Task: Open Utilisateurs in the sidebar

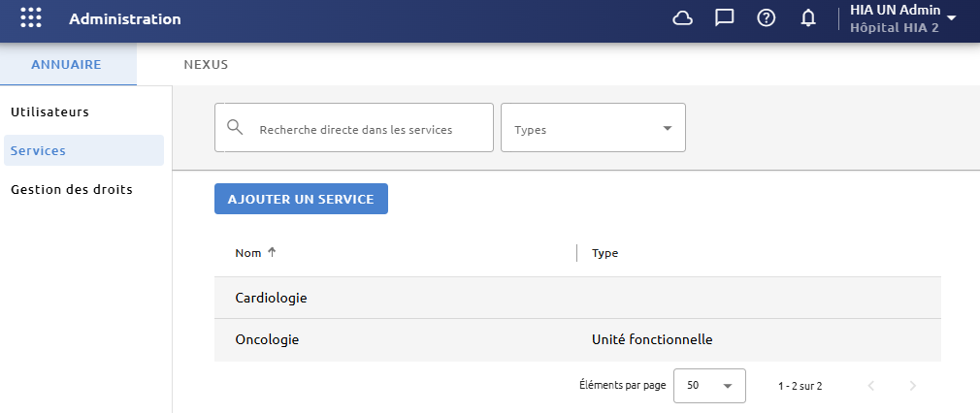Action: click(x=50, y=112)
